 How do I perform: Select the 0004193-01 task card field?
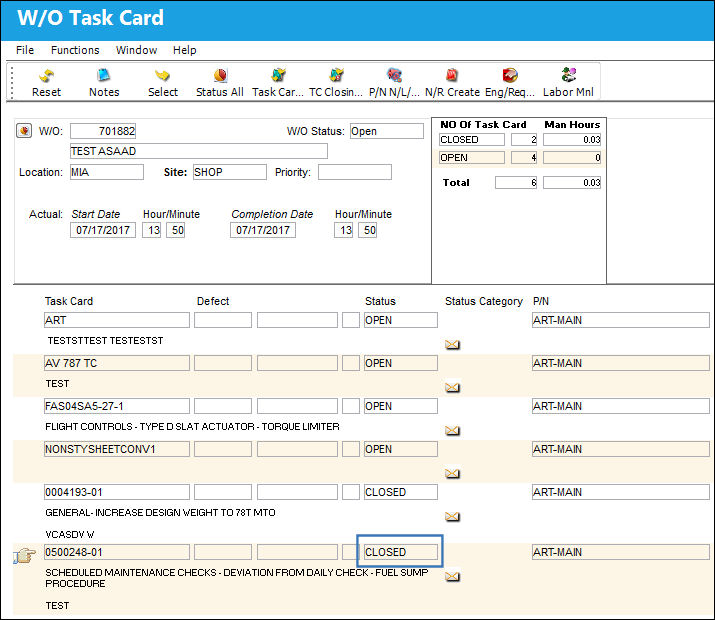117,492
